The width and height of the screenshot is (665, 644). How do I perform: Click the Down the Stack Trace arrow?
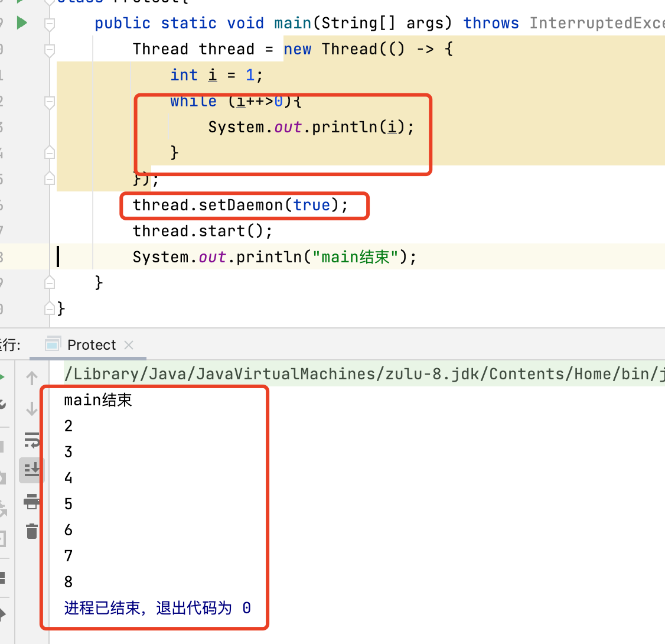click(x=32, y=408)
